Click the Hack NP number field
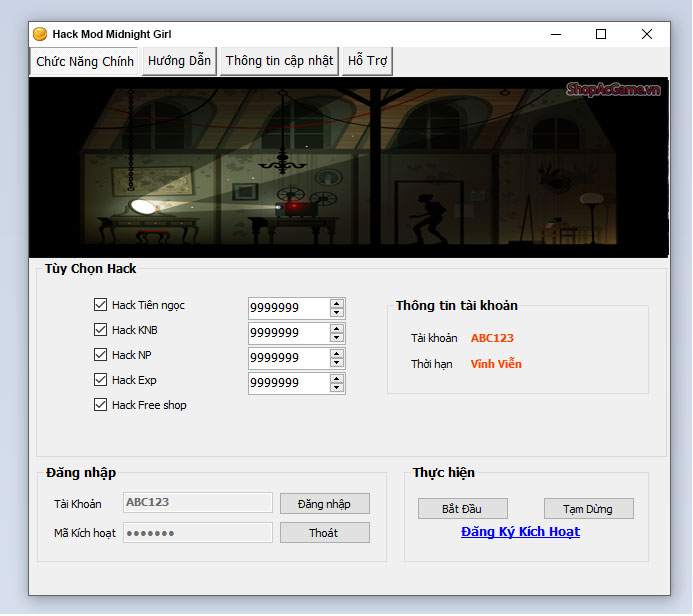This screenshot has height=616, width=693. click(x=289, y=358)
